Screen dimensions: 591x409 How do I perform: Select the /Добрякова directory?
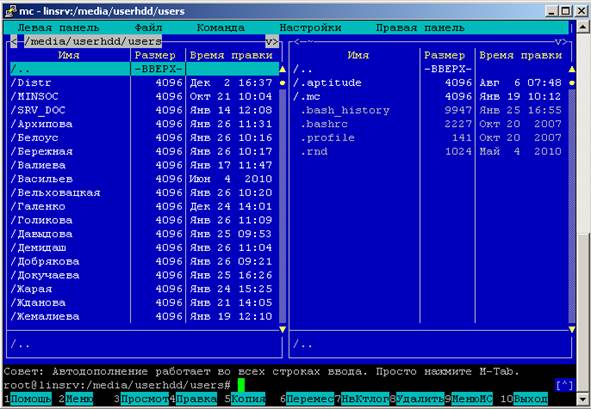click(x=144, y=262)
